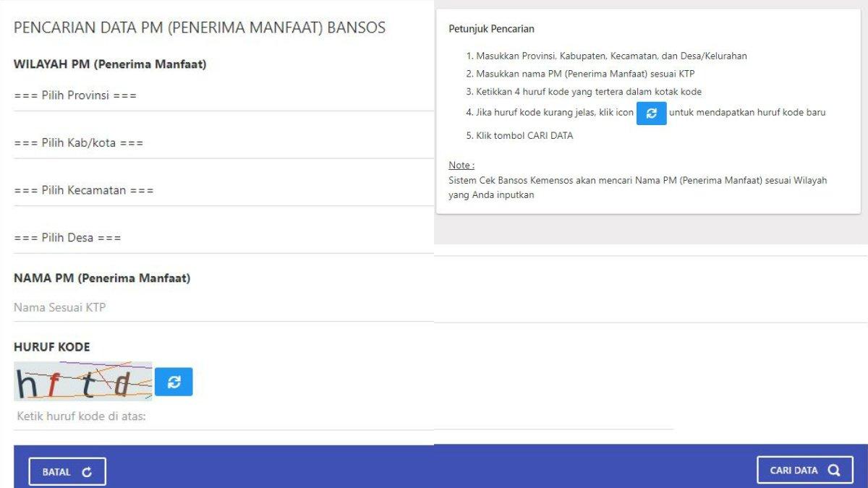Open the Pilih Kab/kota dropdown

coord(224,143)
